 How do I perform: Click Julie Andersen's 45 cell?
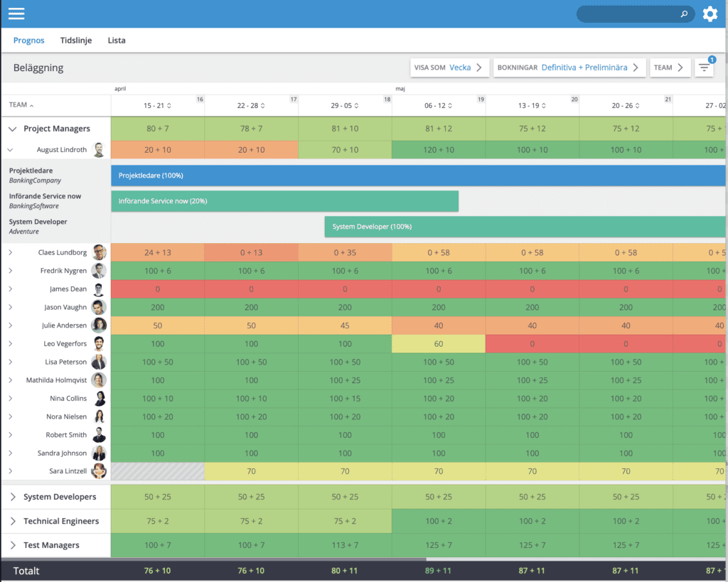[x=345, y=325]
